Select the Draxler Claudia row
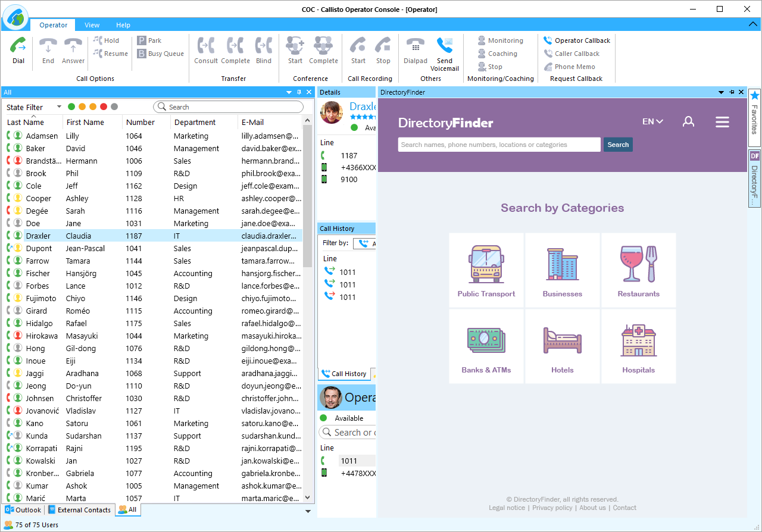This screenshot has height=532, width=762. (154, 236)
